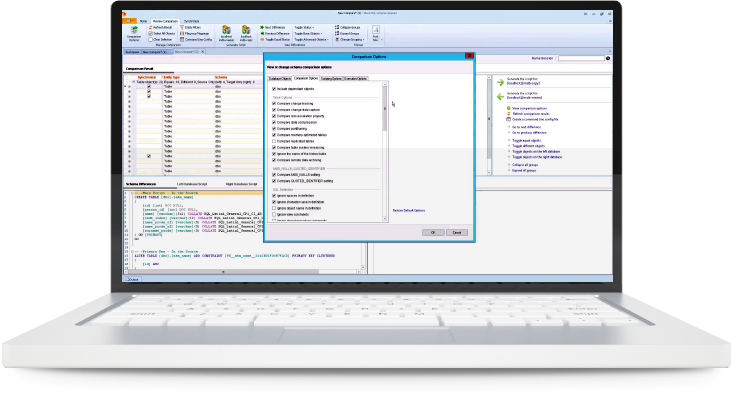Close the active New Compare tab
The width and height of the screenshot is (731, 394).
pos(202,52)
